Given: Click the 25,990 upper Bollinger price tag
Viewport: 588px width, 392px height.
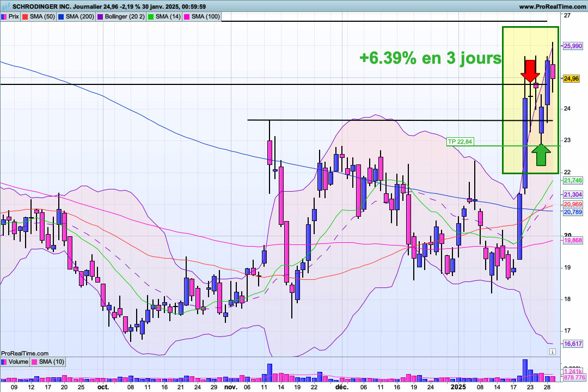Looking at the screenshot, I should tap(573, 46).
